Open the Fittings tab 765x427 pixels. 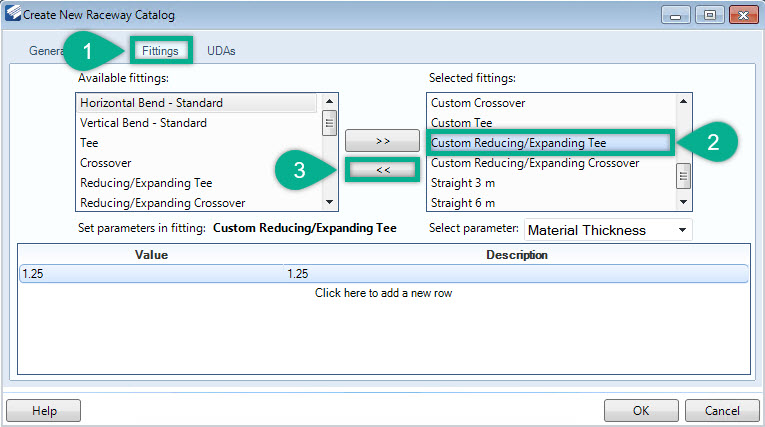161,51
